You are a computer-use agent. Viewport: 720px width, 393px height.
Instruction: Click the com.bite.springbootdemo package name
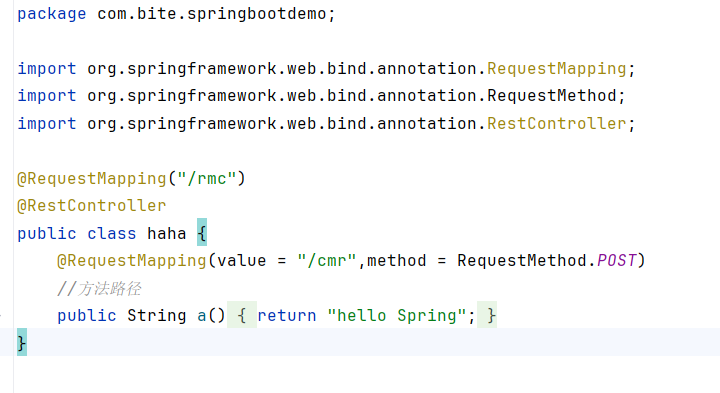211,14
